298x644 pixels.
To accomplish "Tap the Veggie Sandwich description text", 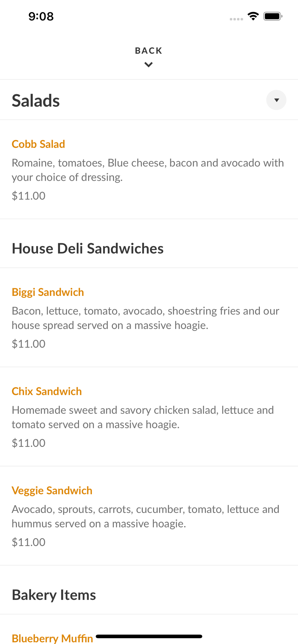I will click(x=145, y=516).
